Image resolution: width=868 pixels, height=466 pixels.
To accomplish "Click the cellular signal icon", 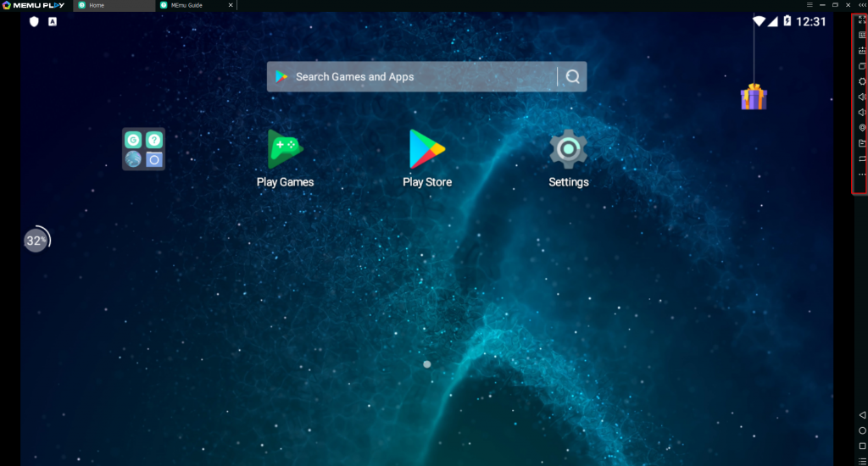I will click(x=773, y=21).
